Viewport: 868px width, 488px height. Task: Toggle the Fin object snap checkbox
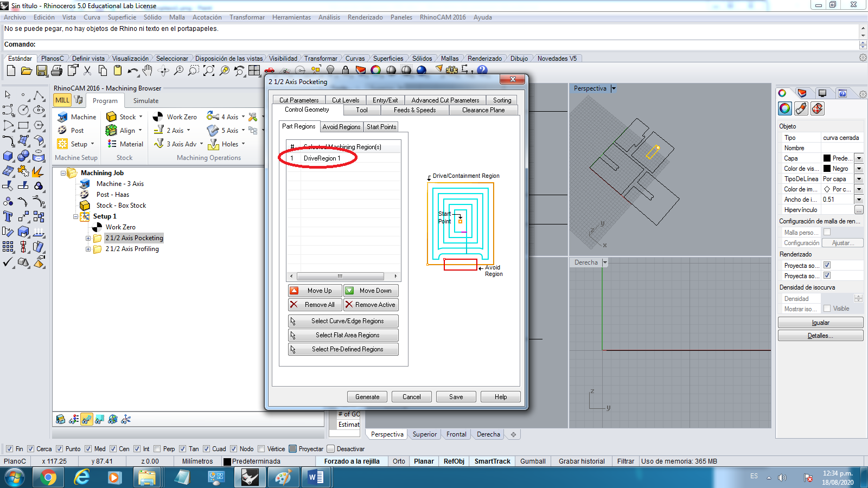tap(9, 449)
